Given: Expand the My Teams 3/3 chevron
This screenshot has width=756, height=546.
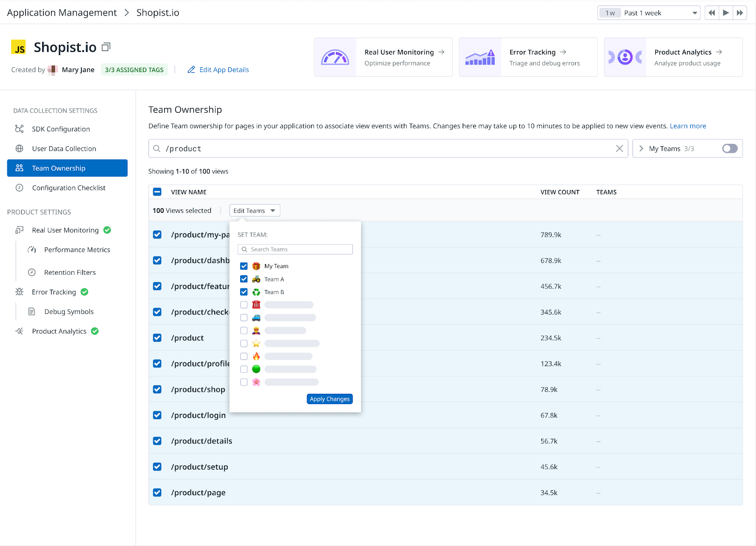Looking at the screenshot, I should coord(641,149).
